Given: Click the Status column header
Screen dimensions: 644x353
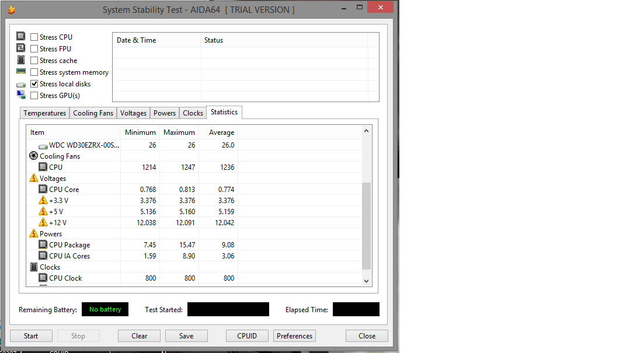Looking at the screenshot, I should click(x=284, y=40).
